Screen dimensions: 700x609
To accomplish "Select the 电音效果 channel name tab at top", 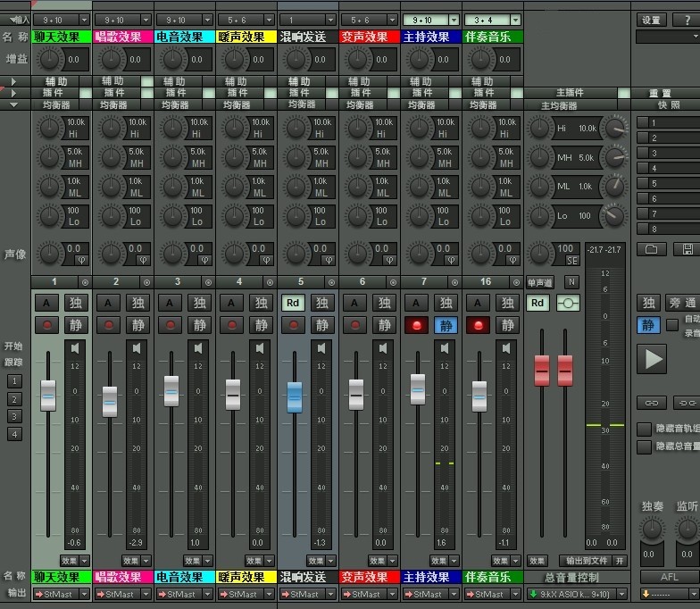I will coord(185,38).
